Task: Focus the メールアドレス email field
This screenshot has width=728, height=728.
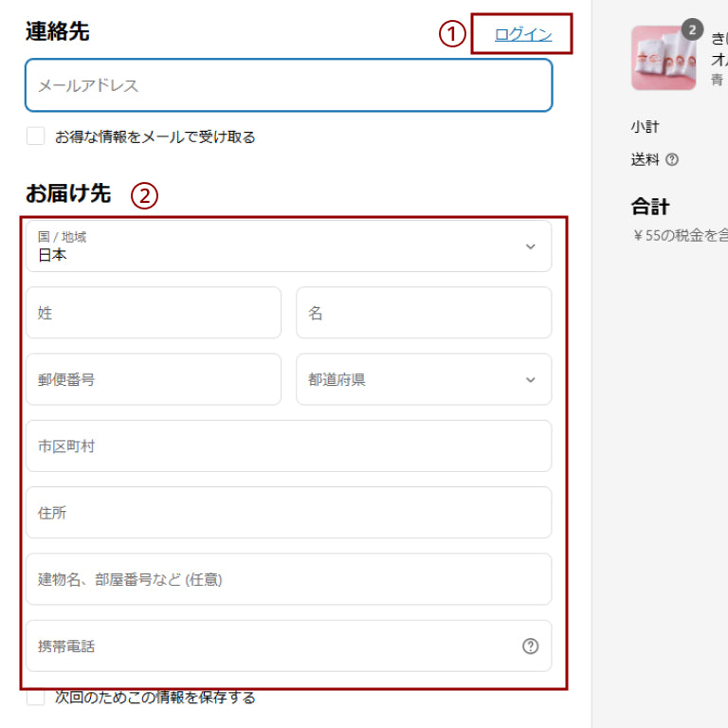Action: click(288, 85)
